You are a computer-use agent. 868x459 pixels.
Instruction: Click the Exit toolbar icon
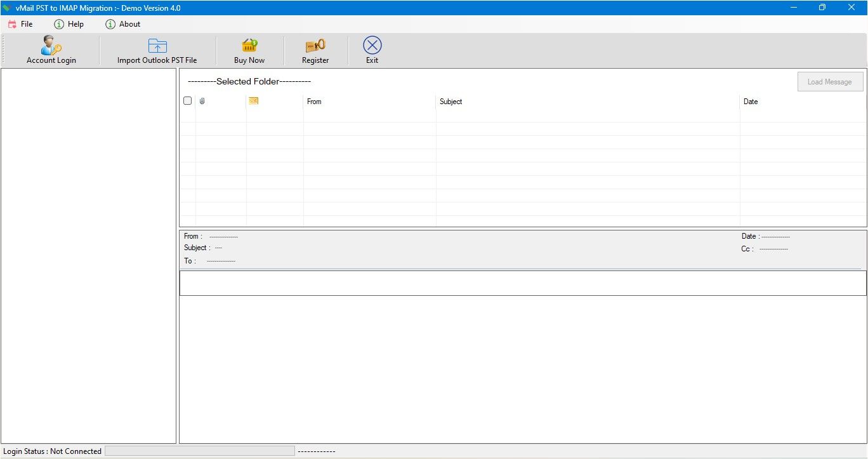(372, 46)
